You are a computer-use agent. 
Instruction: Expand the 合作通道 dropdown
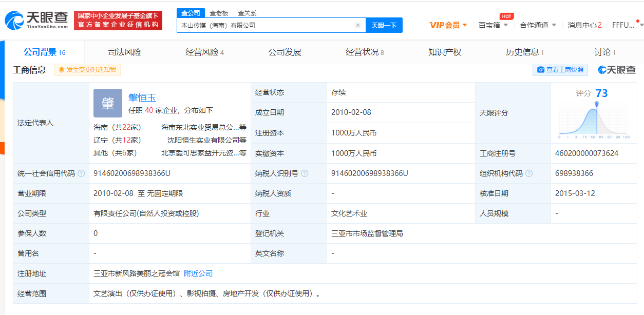(538, 25)
